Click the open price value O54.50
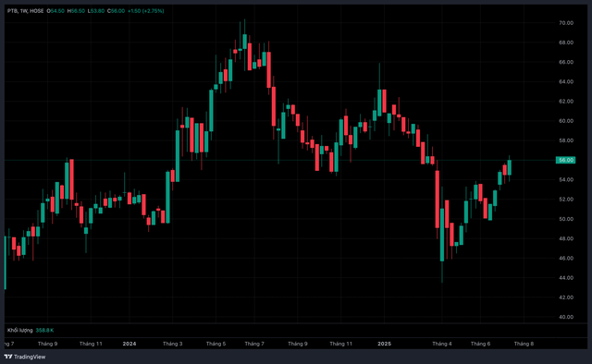This screenshot has height=364, width=592. coord(55,11)
